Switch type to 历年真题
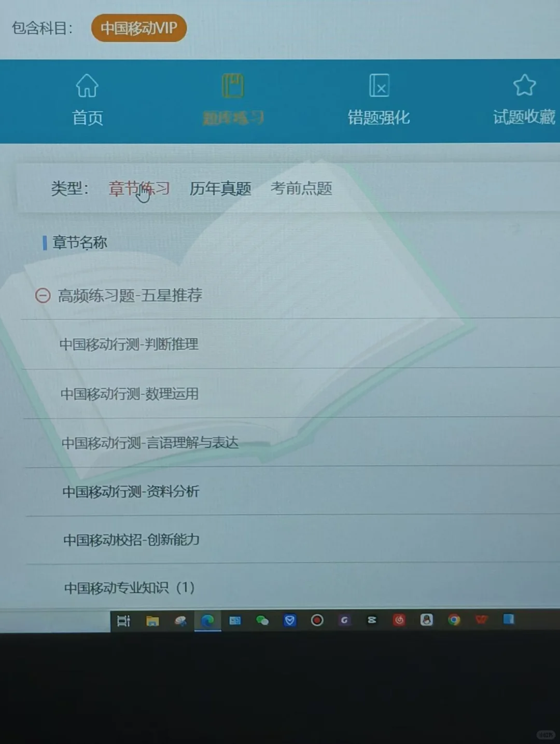Screen dimensions: 560x744 [220, 188]
